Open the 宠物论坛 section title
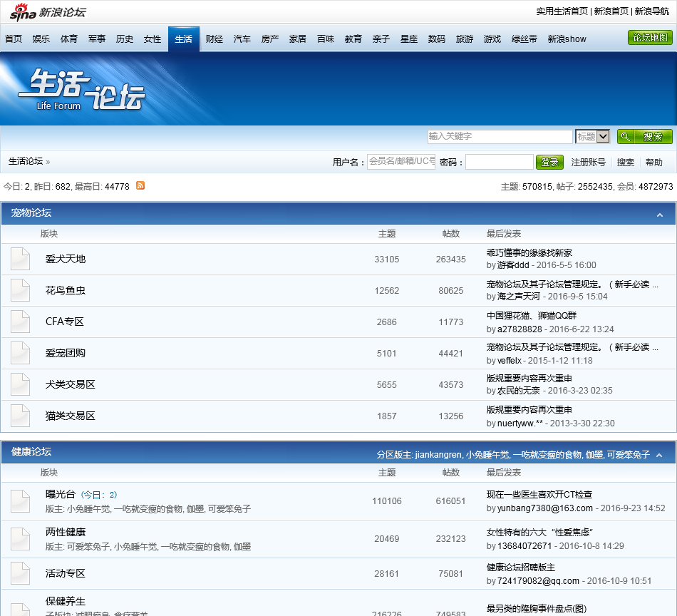The width and height of the screenshot is (677, 616). 31,212
